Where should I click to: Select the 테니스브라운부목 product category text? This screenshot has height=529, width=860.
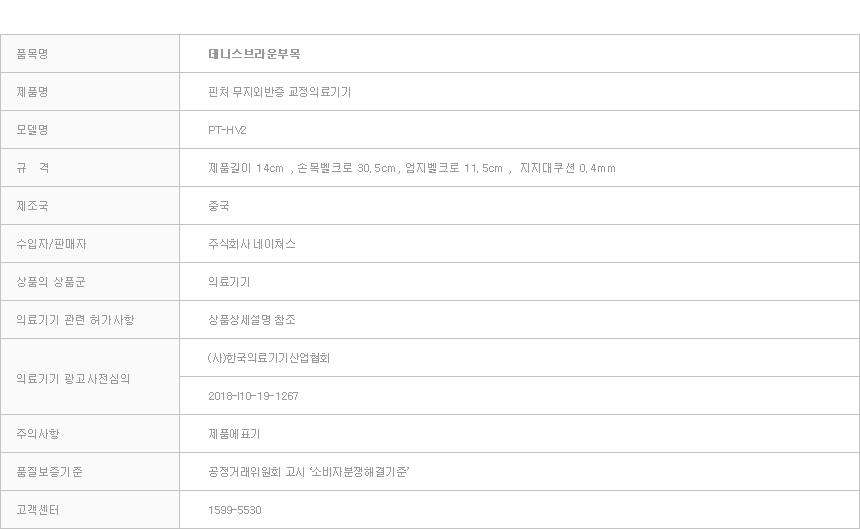[254, 54]
